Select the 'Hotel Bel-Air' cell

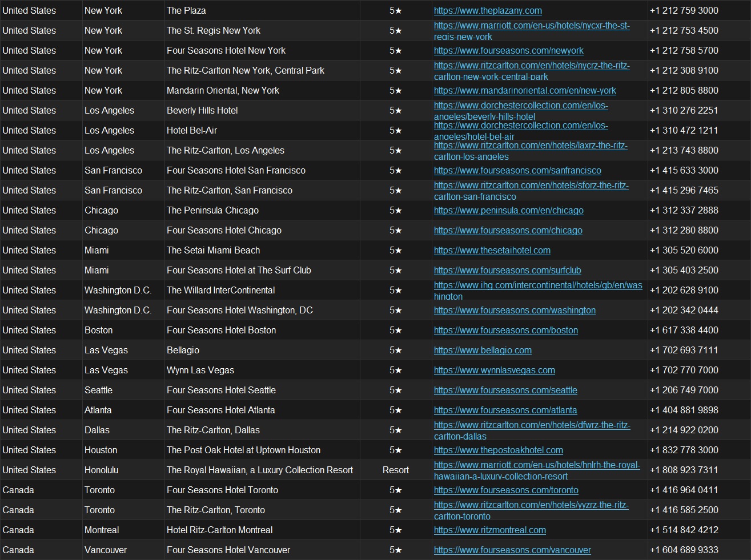[x=262, y=130]
